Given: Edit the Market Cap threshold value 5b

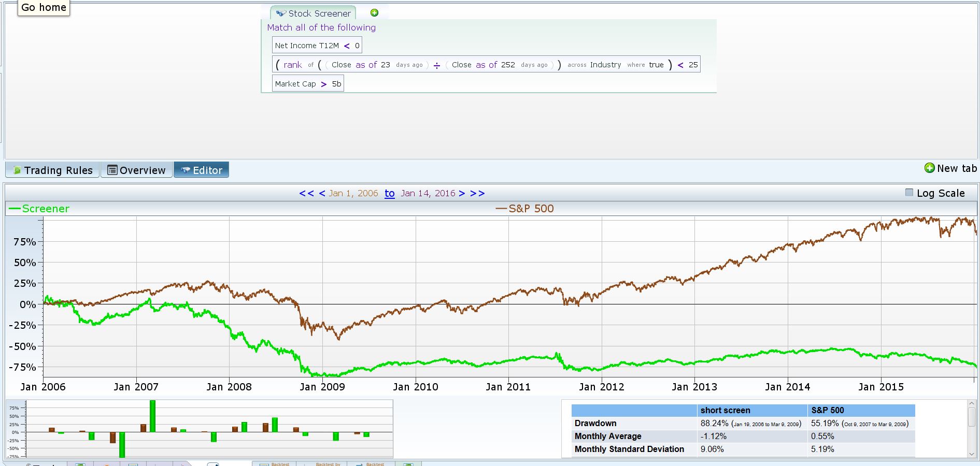Looking at the screenshot, I should point(337,84).
